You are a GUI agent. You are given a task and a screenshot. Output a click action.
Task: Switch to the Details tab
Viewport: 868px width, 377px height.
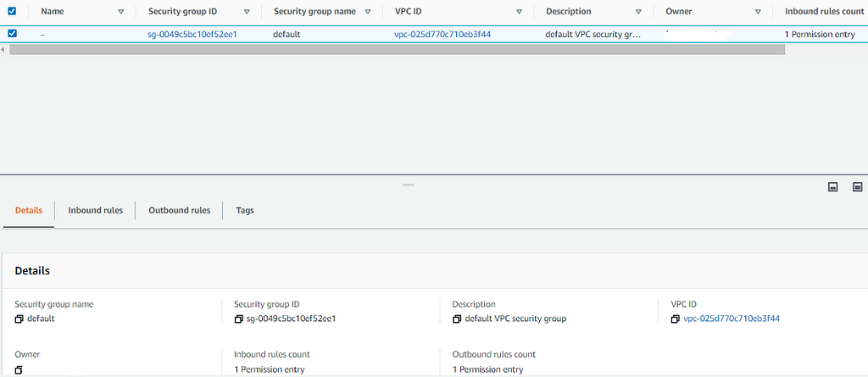coord(29,210)
